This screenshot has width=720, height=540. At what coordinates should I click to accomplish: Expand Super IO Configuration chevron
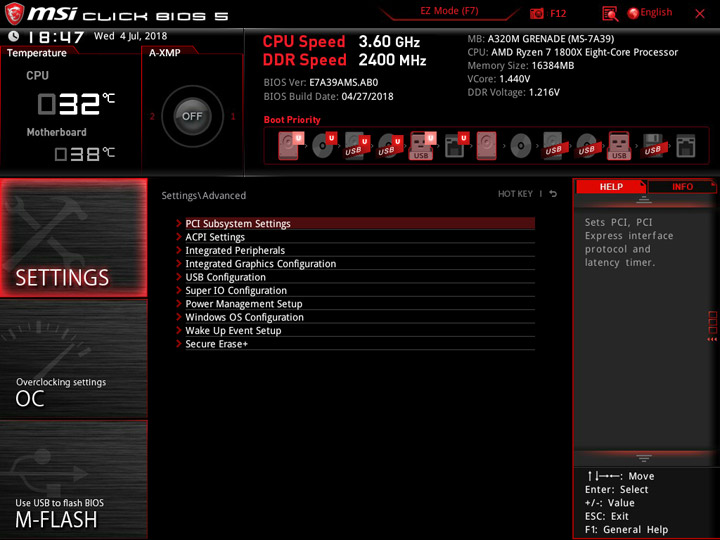tap(179, 290)
